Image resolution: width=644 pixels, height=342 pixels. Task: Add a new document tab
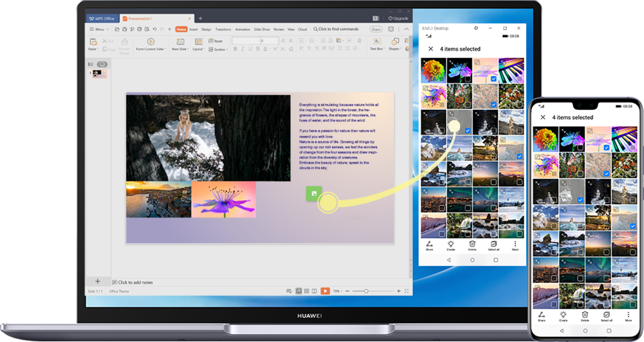tap(200, 19)
